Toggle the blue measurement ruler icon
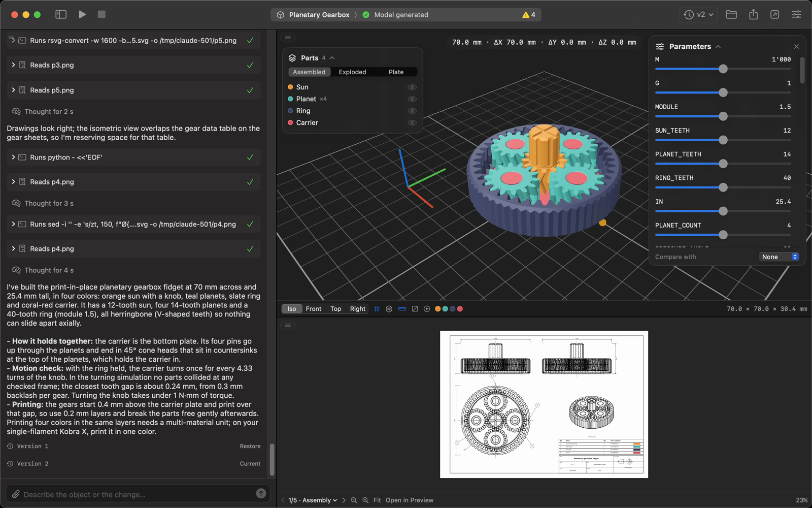Screen dimensions: 812x508 [x=402, y=309]
